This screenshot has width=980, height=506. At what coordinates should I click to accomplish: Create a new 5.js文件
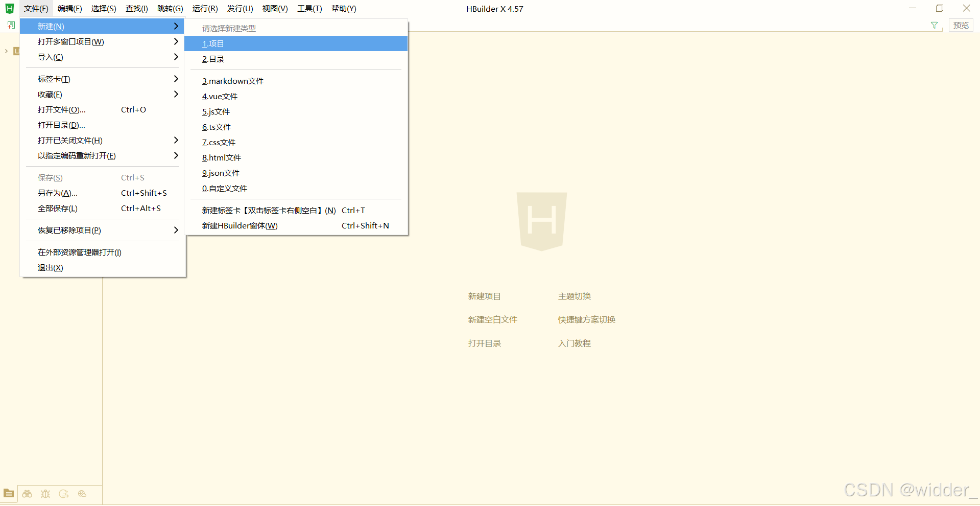pos(296,111)
